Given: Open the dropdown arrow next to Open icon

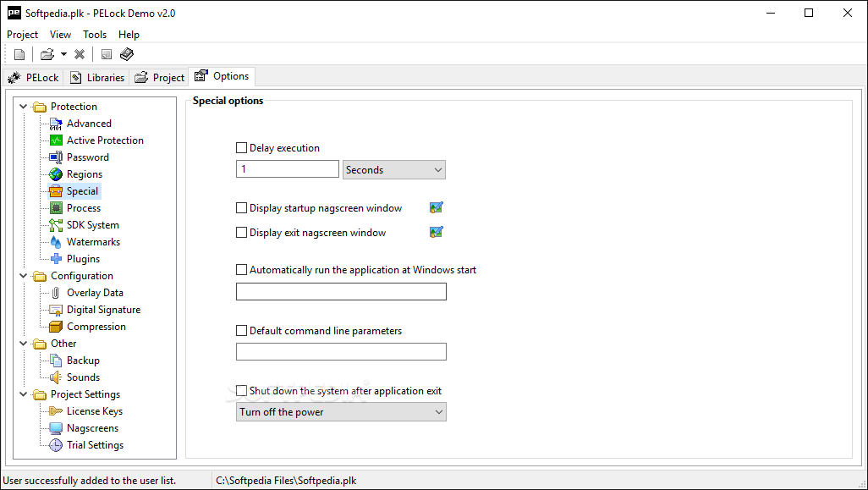Looking at the screenshot, I should [63, 54].
